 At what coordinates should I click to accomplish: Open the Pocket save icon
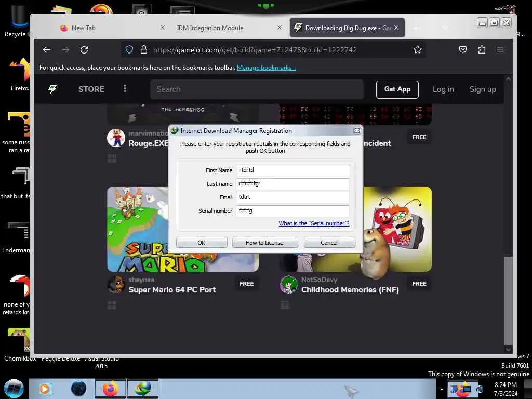(463, 49)
